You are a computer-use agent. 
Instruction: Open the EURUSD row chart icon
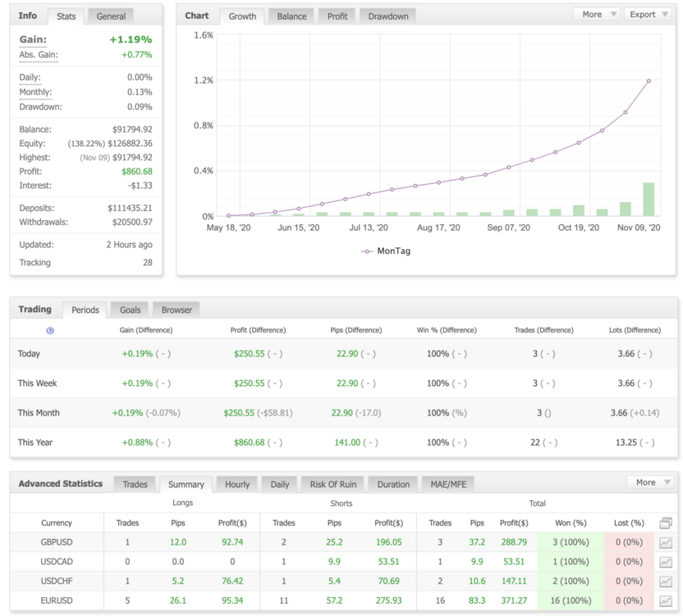coord(665,600)
